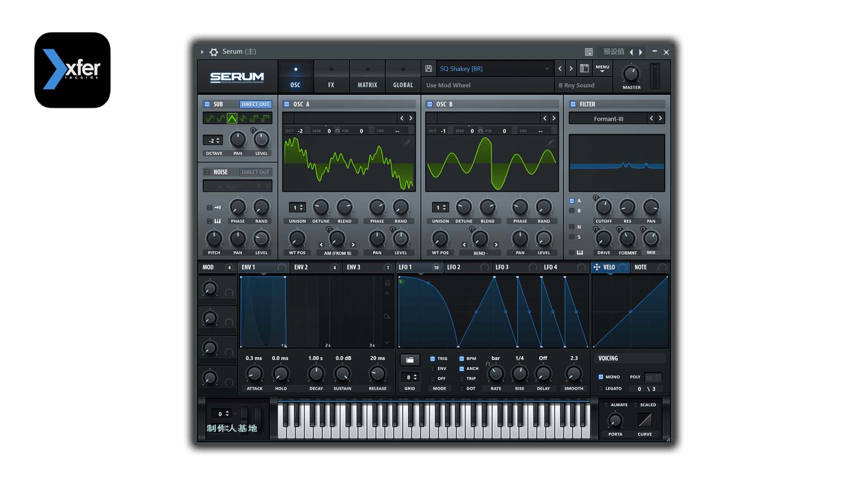Toggle the SUB oscillator enable switch
This screenshot has width=868, height=488.
coord(207,104)
